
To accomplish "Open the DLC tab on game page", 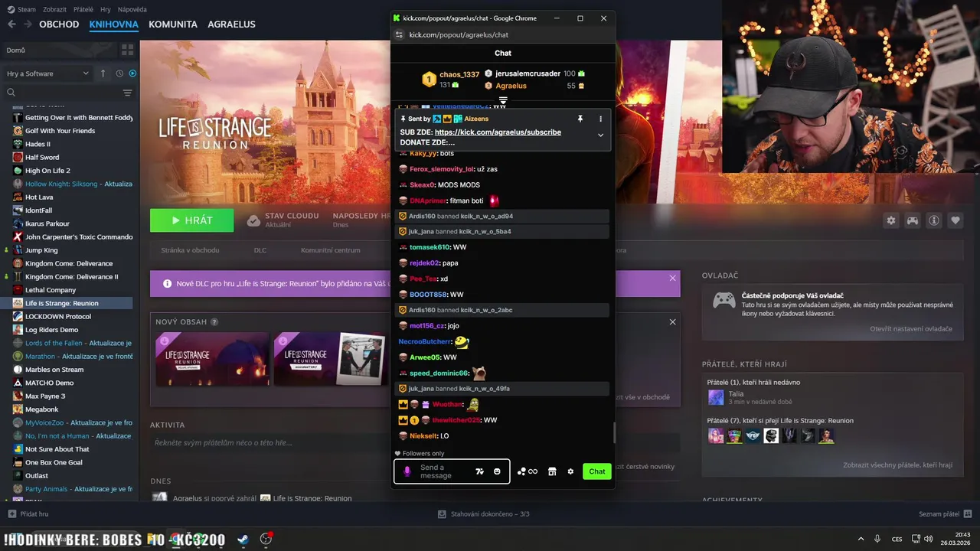I will 260,250.
